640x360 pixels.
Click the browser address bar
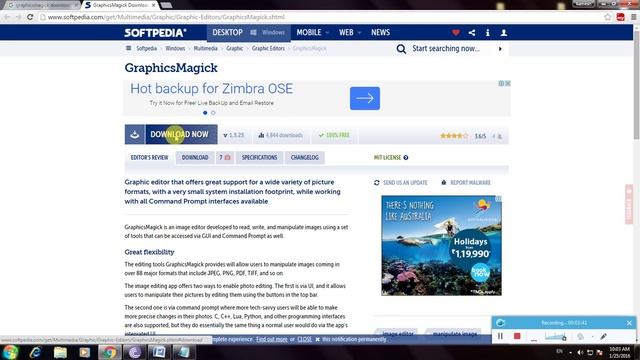(321, 17)
